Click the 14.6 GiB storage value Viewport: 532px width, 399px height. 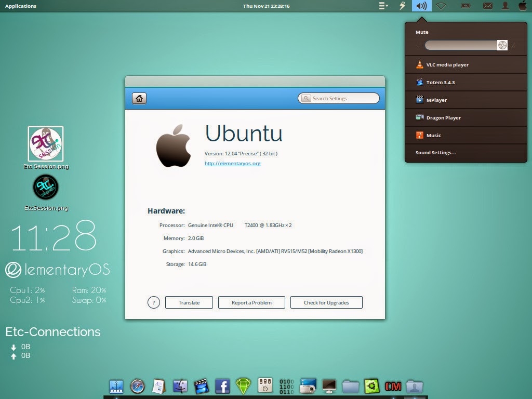[197, 264]
